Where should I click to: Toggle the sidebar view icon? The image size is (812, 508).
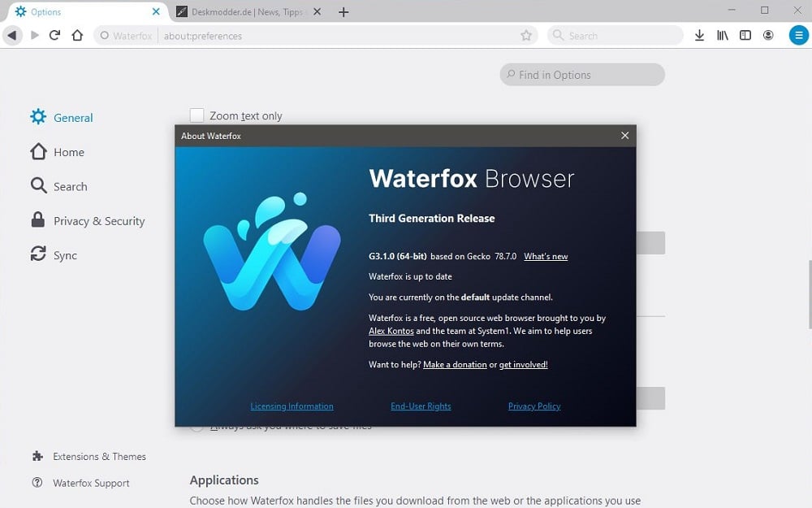tap(745, 35)
